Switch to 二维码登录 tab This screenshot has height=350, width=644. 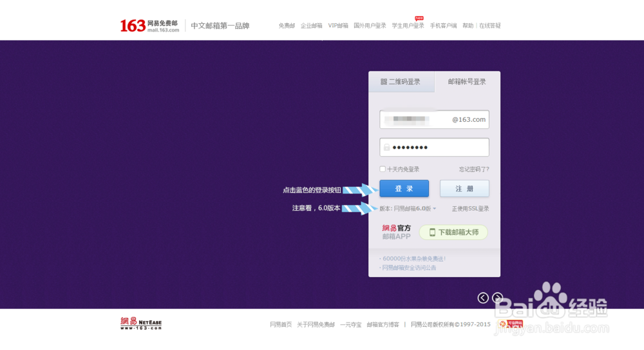(401, 82)
